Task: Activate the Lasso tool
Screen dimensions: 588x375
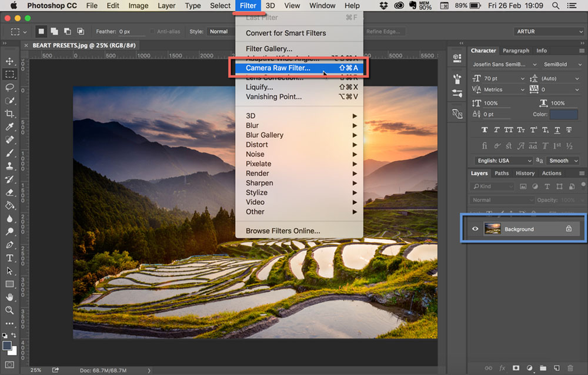Action: point(9,87)
